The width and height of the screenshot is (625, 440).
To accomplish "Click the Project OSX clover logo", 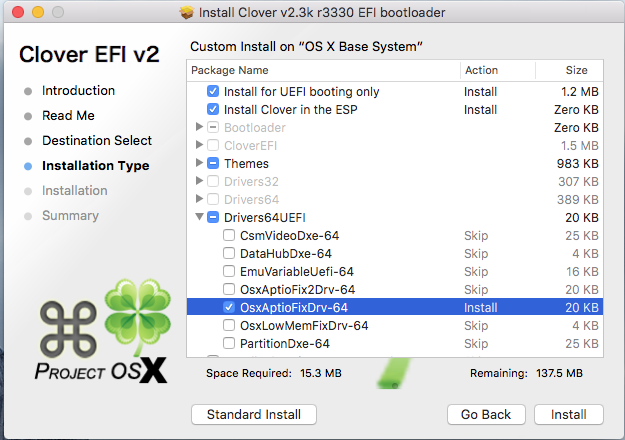I will [x=102, y=331].
